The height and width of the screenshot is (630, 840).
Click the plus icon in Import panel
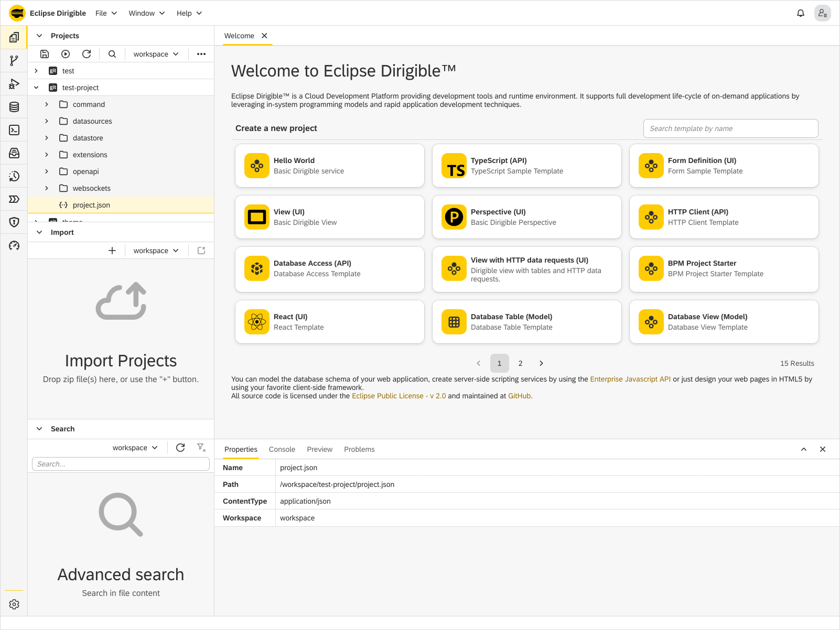click(x=112, y=251)
